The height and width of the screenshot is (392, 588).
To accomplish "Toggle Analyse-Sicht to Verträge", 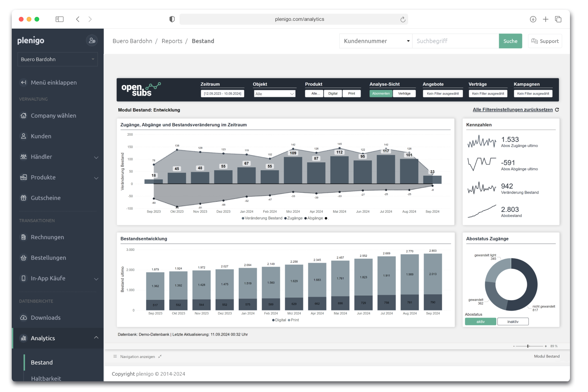I will (x=404, y=94).
